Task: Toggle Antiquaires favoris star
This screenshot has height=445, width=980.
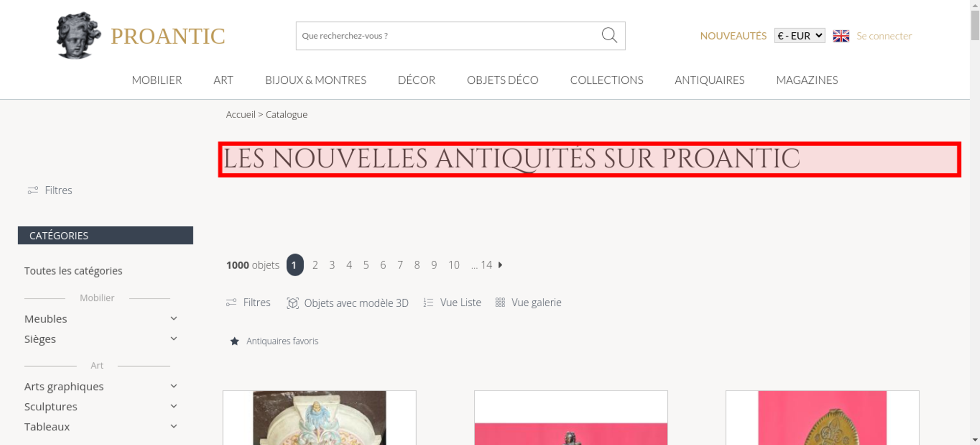Action: coord(235,341)
